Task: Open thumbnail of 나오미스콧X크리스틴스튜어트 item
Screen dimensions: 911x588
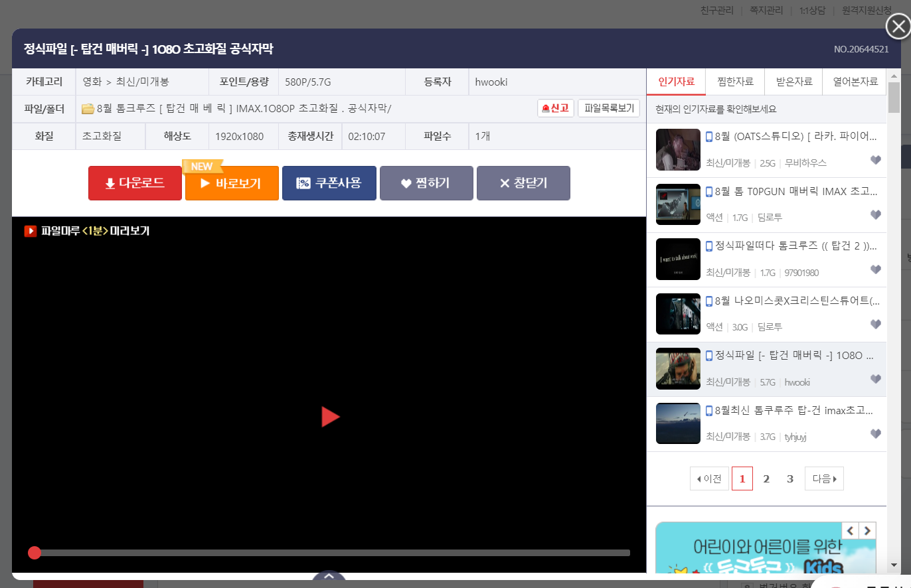Action: (x=678, y=314)
